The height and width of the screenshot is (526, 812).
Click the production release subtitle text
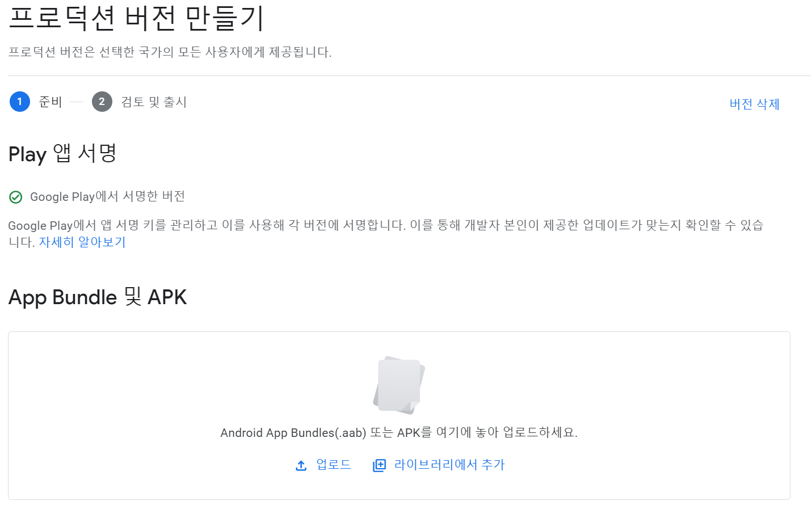pos(170,52)
